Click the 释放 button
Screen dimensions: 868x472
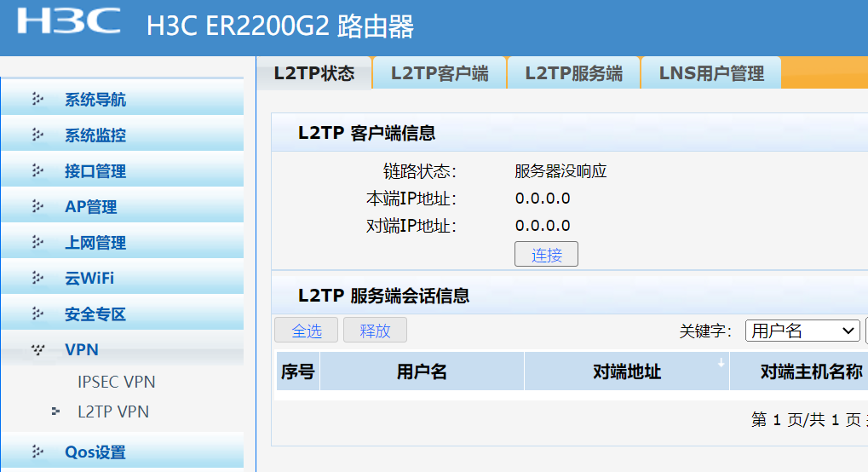[x=375, y=331]
